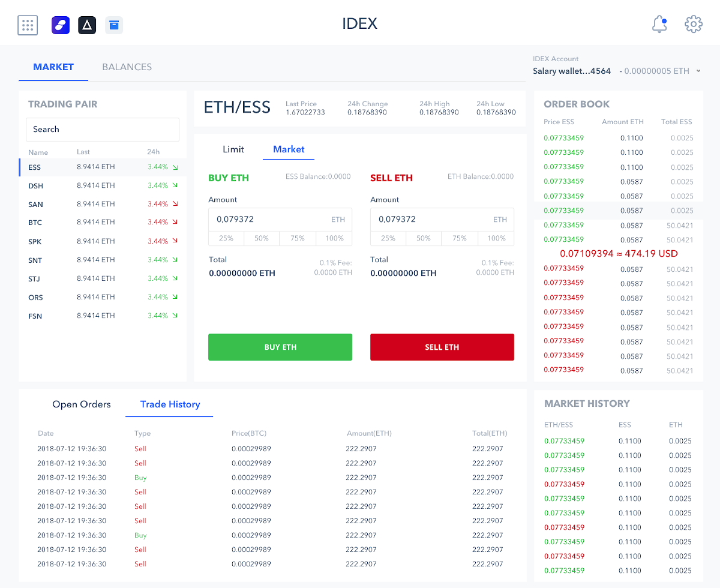Open the Open Orders tab
The width and height of the screenshot is (720, 588).
(x=82, y=404)
